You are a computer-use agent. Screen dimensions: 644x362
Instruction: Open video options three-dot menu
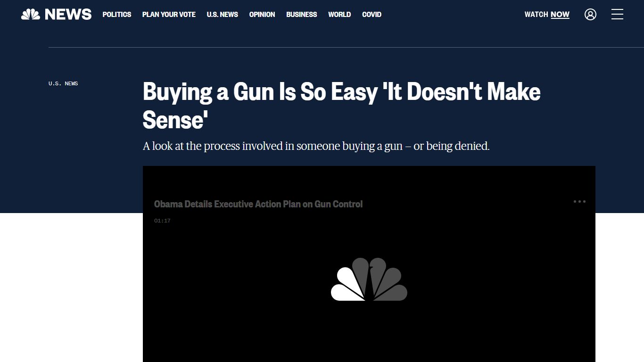pyautogui.click(x=579, y=201)
